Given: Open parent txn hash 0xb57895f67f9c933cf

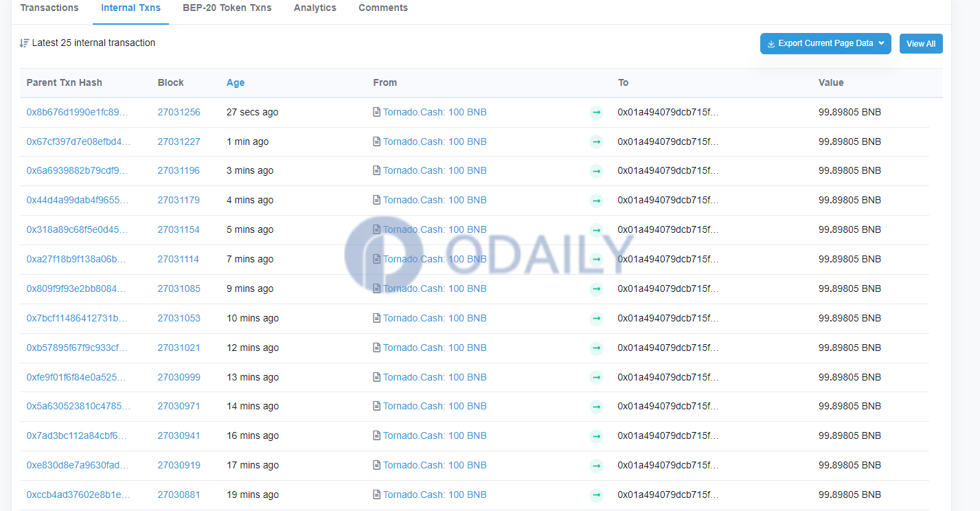Looking at the screenshot, I should [77, 348].
